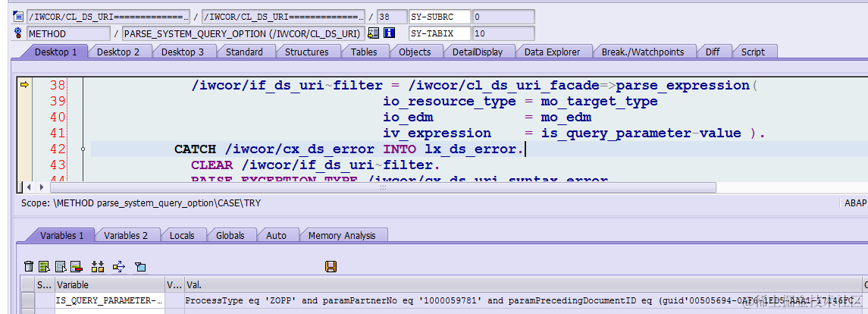This screenshot has width=868, height=314.
Task: Click the SY-SUBRC field
Action: 440,17
